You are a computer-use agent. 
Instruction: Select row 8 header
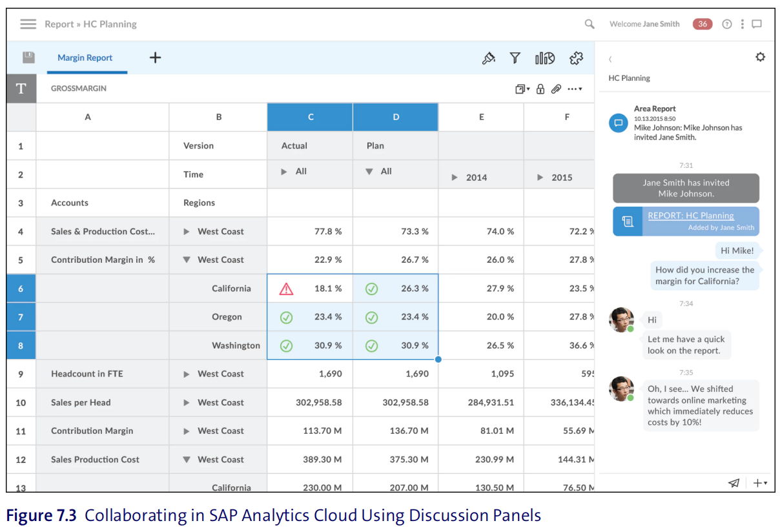[21, 345]
